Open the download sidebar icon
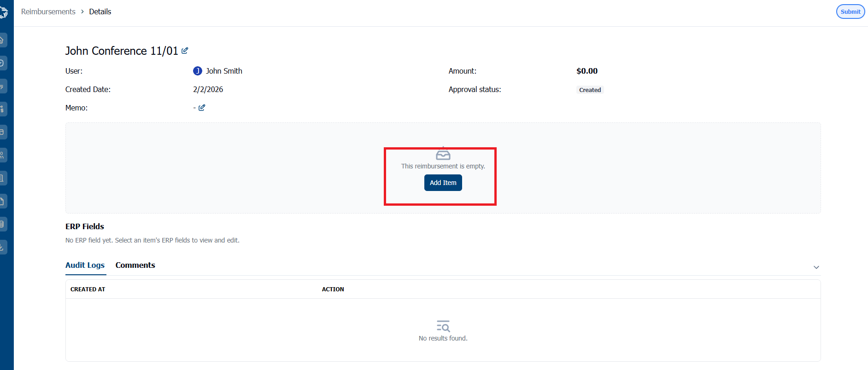The height and width of the screenshot is (370, 868). tap(3, 247)
